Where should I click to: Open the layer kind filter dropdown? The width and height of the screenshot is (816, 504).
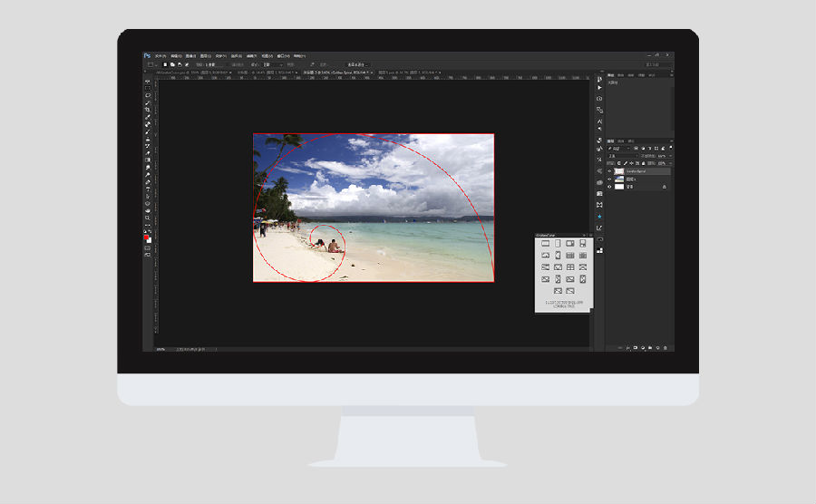[x=617, y=149]
